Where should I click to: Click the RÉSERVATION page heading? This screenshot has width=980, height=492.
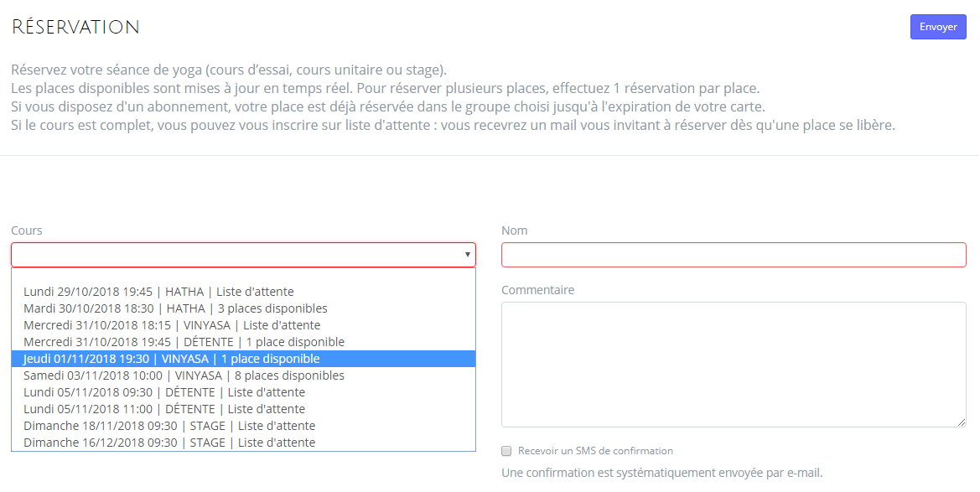click(75, 28)
